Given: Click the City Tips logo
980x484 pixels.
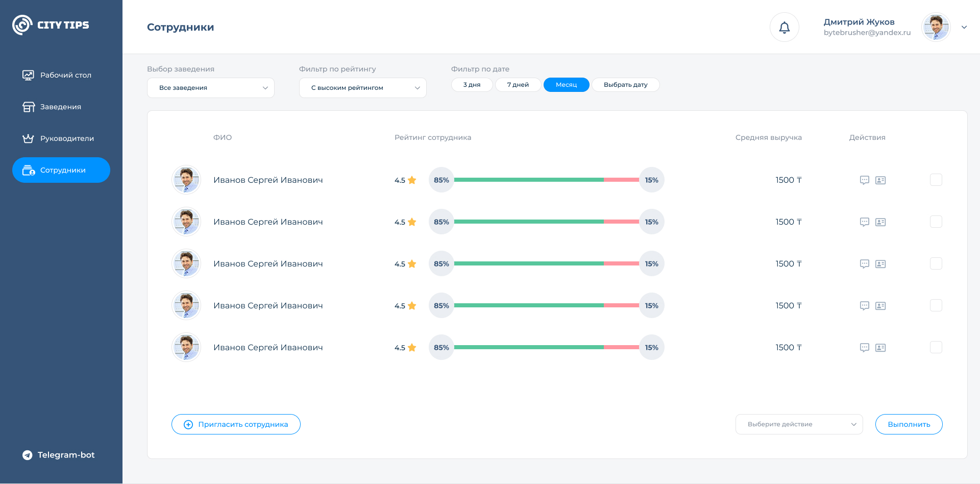Looking at the screenshot, I should pyautogui.click(x=51, y=25).
